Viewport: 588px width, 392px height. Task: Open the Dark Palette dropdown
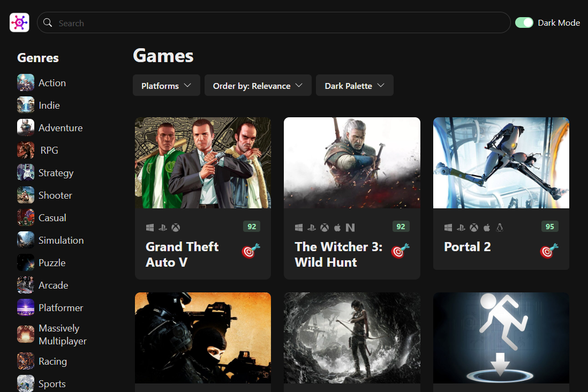pos(355,86)
